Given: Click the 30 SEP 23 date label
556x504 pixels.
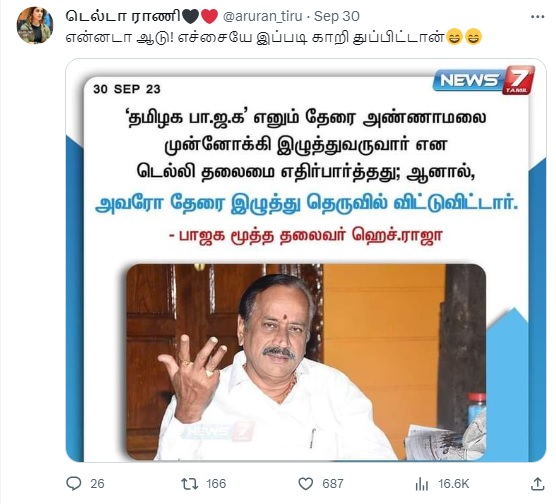Looking at the screenshot, I should coord(127,89).
